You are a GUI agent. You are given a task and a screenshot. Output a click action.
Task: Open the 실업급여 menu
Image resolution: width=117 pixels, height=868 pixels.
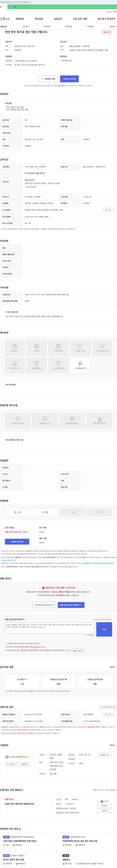58,19
